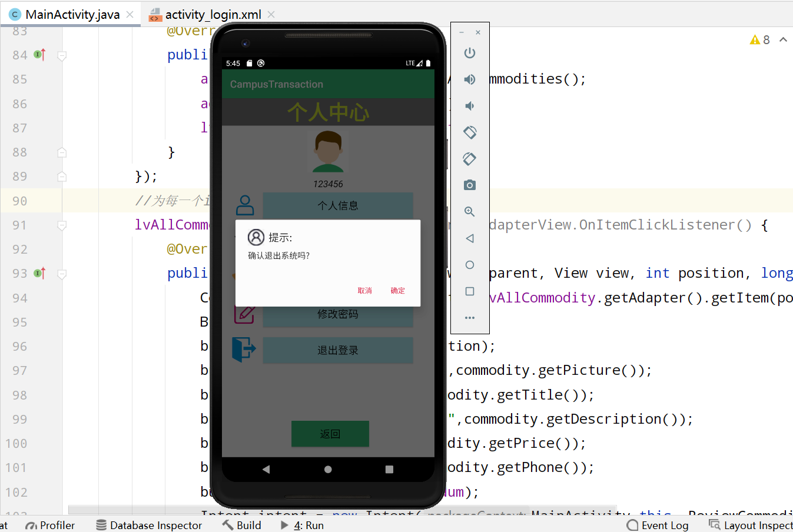This screenshot has height=532, width=793.
Task: Activate emulator zoom magnifier icon
Action: 469,212
